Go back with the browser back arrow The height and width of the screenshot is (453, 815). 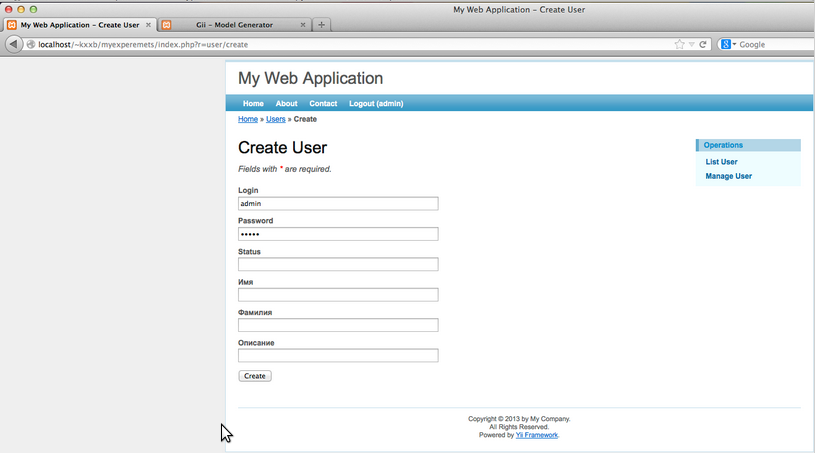click(14, 44)
